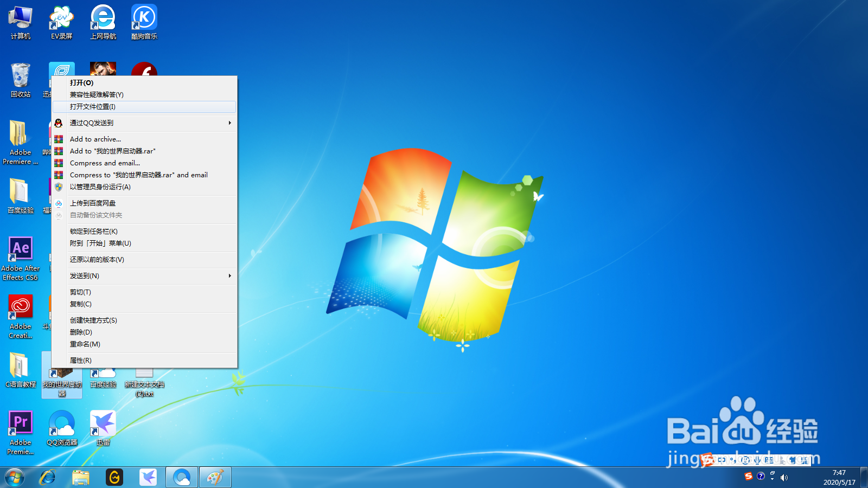Show hidden tray icons arrow

pos(772,479)
